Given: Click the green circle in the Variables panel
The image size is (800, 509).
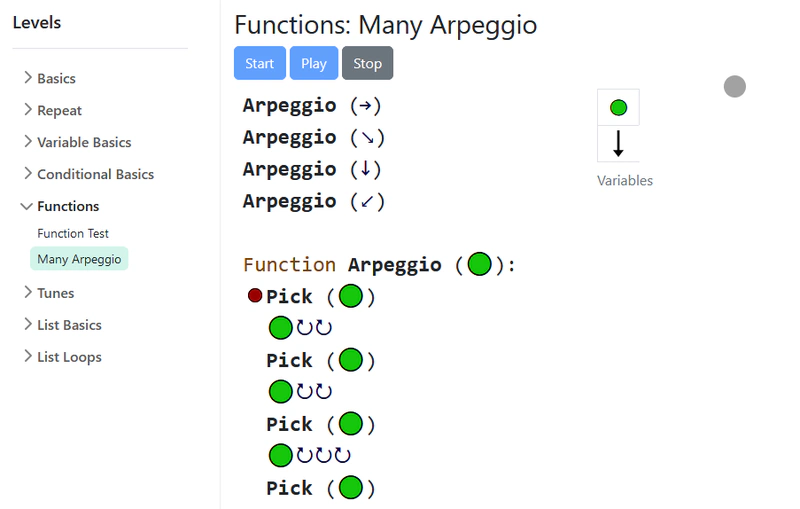Looking at the screenshot, I should 618,108.
